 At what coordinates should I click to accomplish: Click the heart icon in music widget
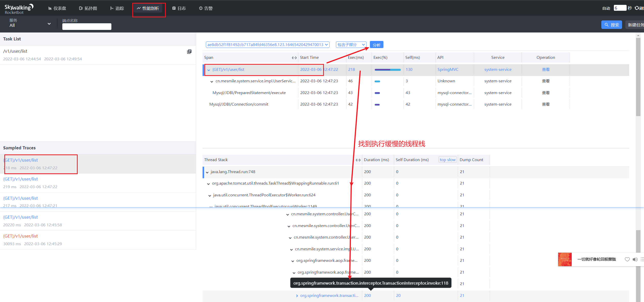click(x=627, y=259)
